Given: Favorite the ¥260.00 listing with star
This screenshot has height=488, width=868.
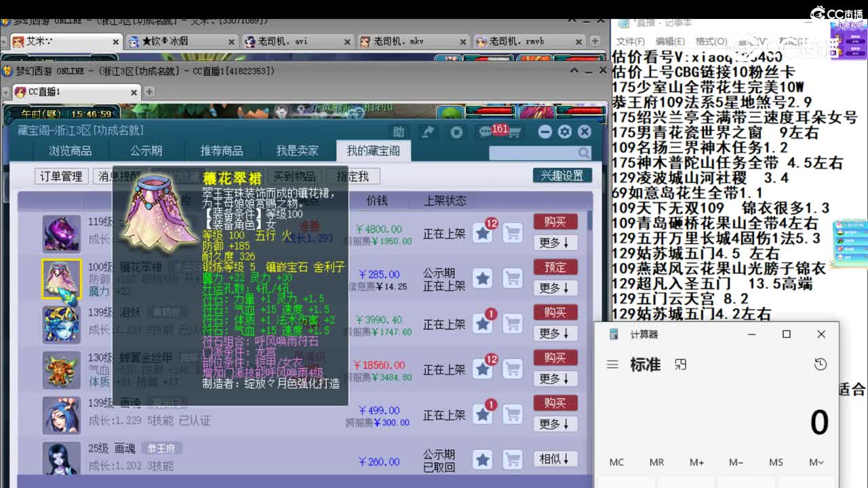Looking at the screenshot, I should point(482,460).
